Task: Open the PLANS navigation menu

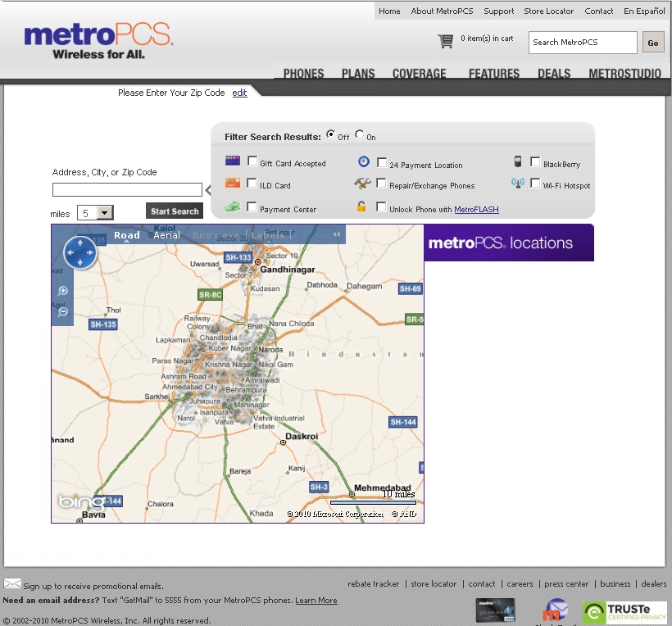Action: click(x=358, y=73)
